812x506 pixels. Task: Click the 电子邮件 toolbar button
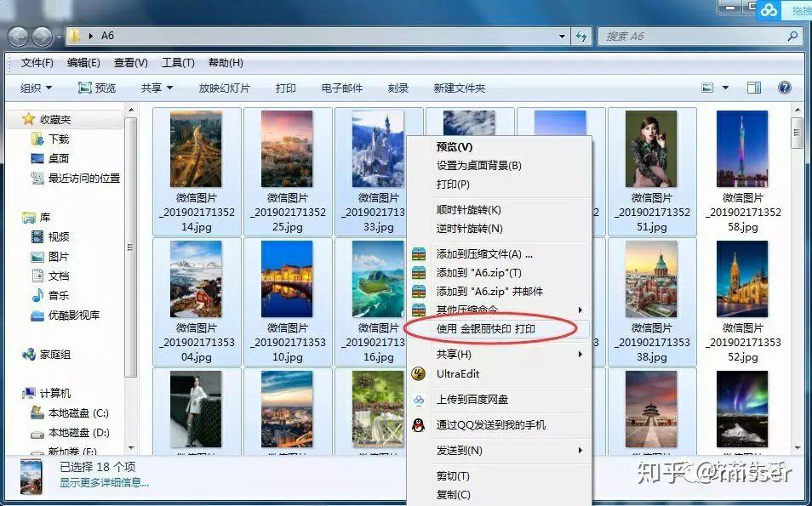(x=342, y=88)
